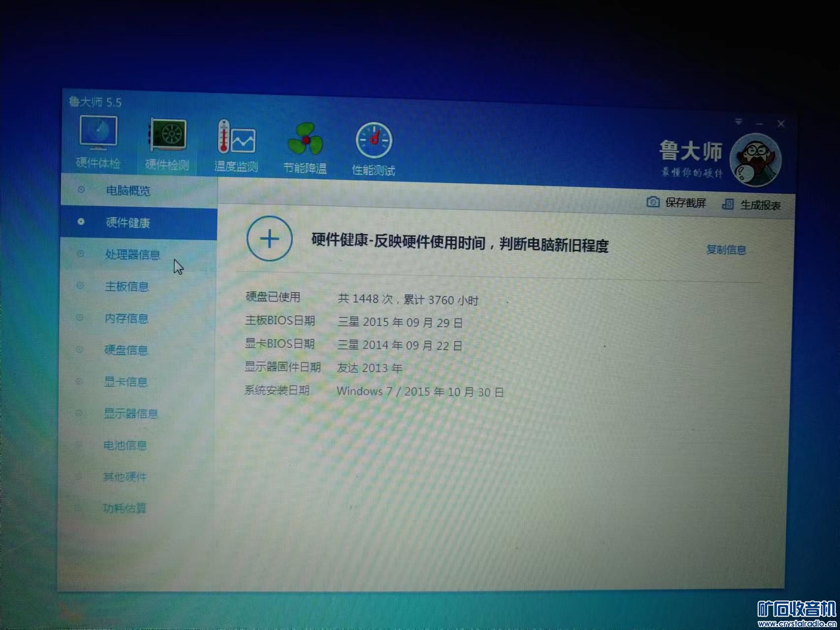Click the 显卡BIOS日期 label
Viewport: 840px width, 630px height.
click(x=280, y=344)
